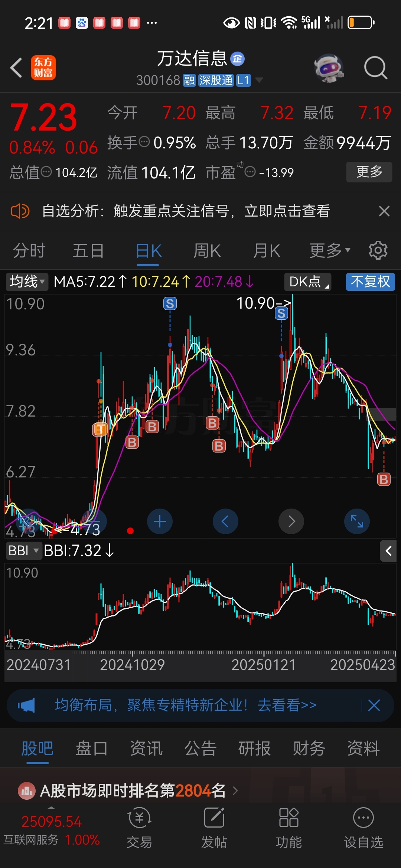Tap S marker near 10.90 peak
The height and width of the screenshot is (868, 401).
(281, 313)
